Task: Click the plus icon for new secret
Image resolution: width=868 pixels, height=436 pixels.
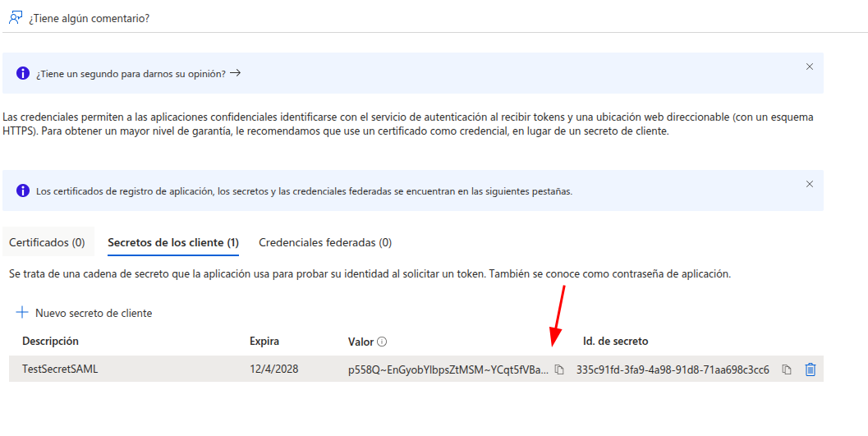Action: coord(22,313)
